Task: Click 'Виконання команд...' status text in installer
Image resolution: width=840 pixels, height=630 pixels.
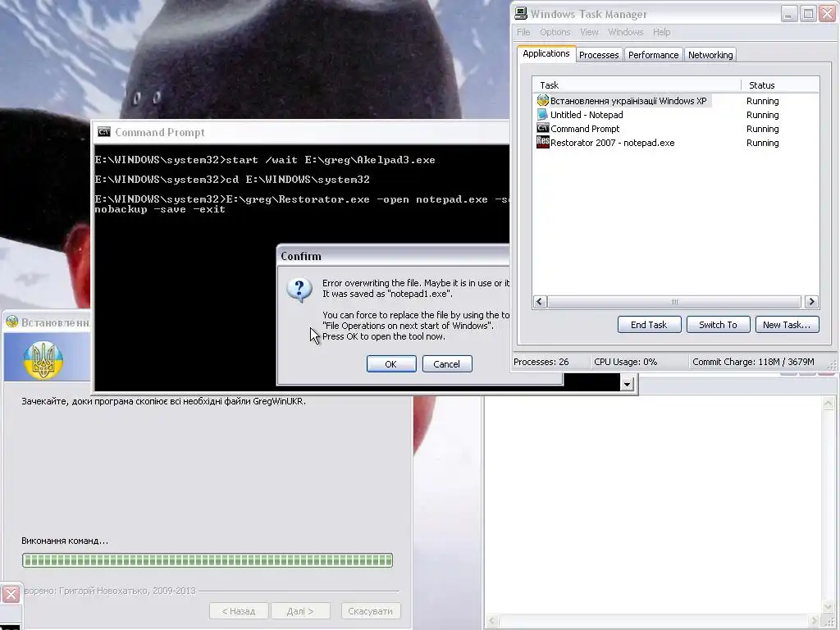Action: (65, 541)
